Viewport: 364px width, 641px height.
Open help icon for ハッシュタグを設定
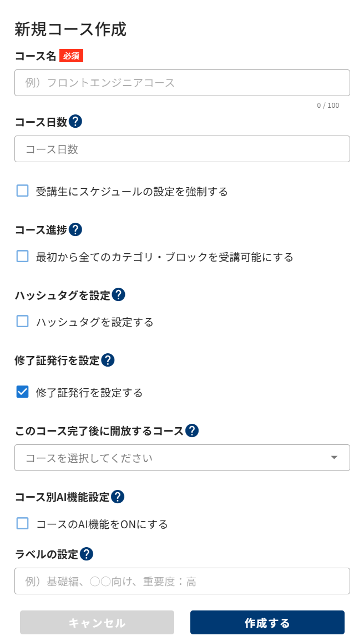pos(118,295)
